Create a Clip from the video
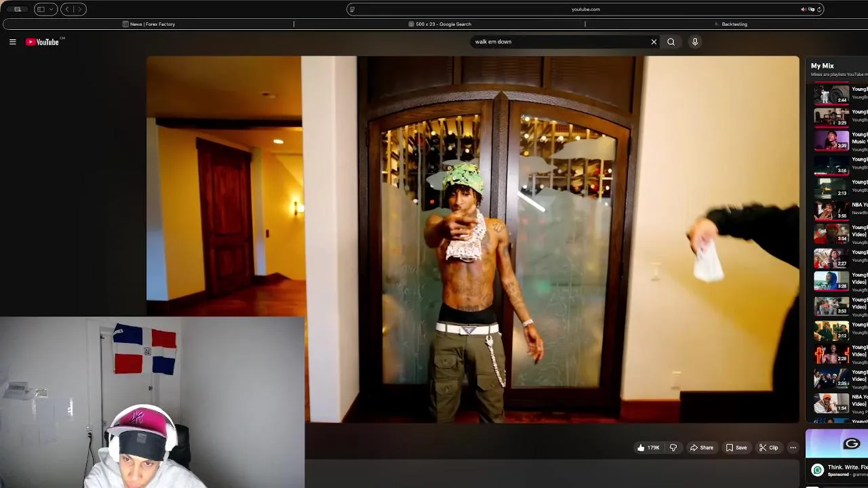This screenshot has height=488, width=868. 768,447
